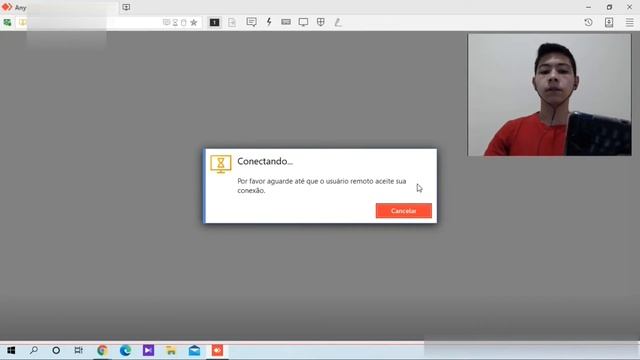The image size is (640, 360).
Task: Open the lightning Actions menu
Action: tap(269, 22)
